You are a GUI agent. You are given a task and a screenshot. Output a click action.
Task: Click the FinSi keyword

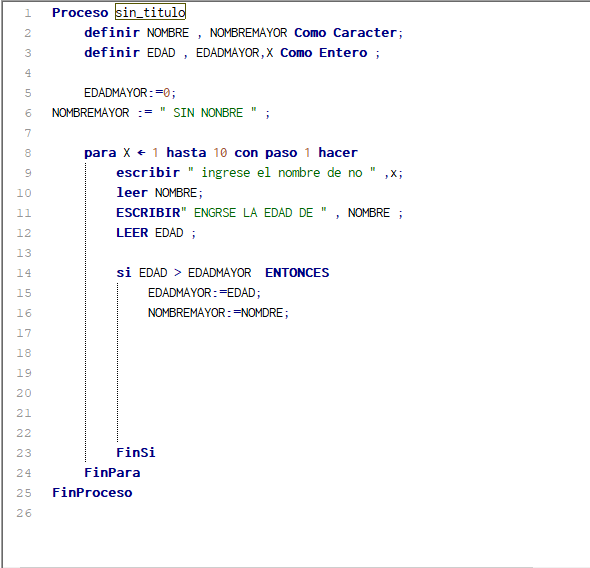point(135,452)
